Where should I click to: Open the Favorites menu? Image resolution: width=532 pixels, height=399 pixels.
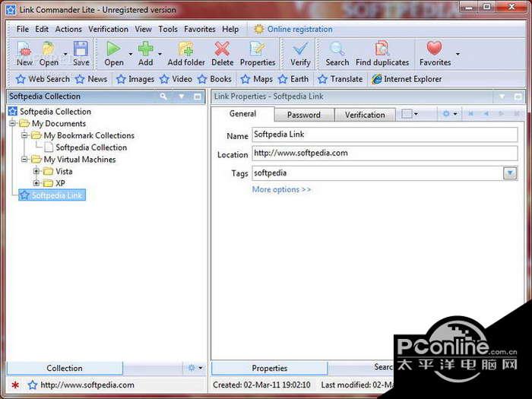coord(199,29)
